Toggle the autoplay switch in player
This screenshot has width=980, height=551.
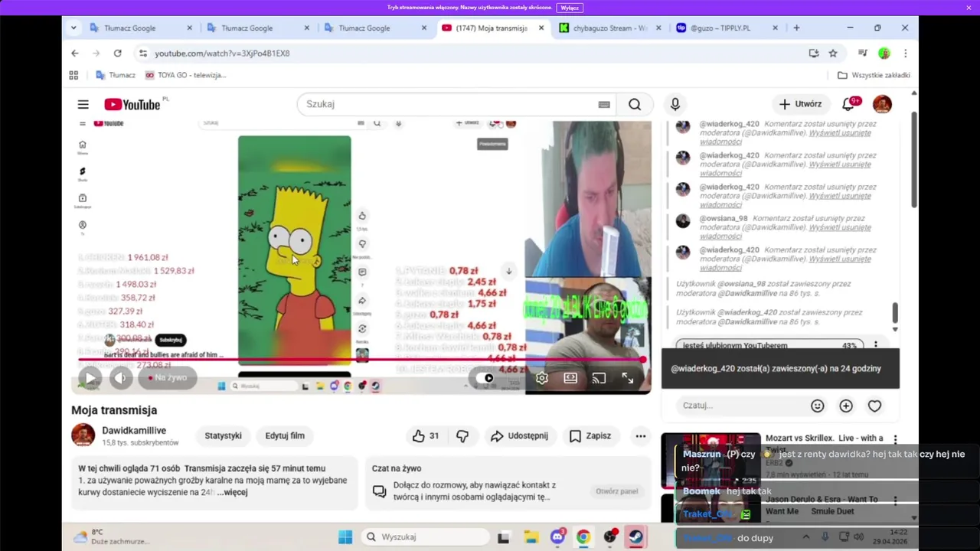point(485,378)
